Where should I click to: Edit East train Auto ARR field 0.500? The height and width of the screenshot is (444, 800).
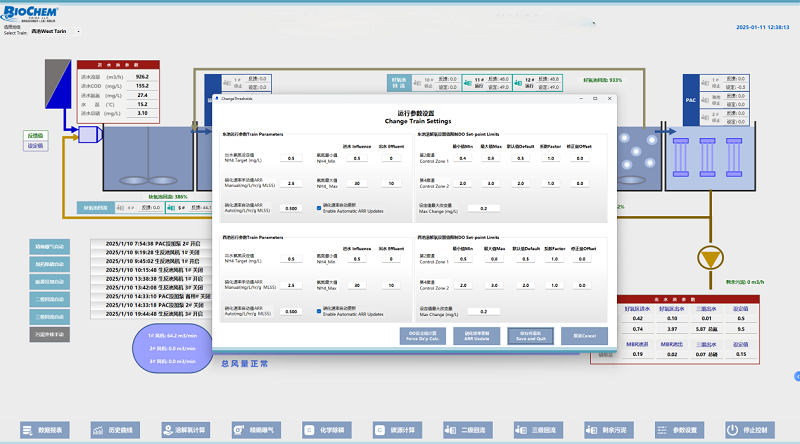tap(291, 208)
